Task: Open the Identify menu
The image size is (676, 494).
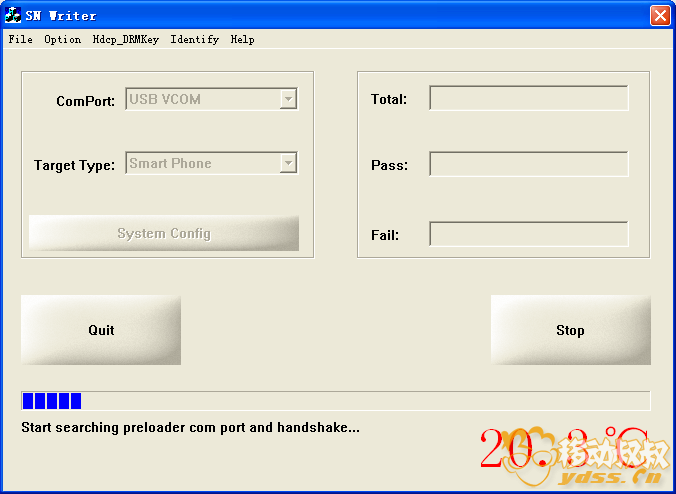Action: point(194,40)
